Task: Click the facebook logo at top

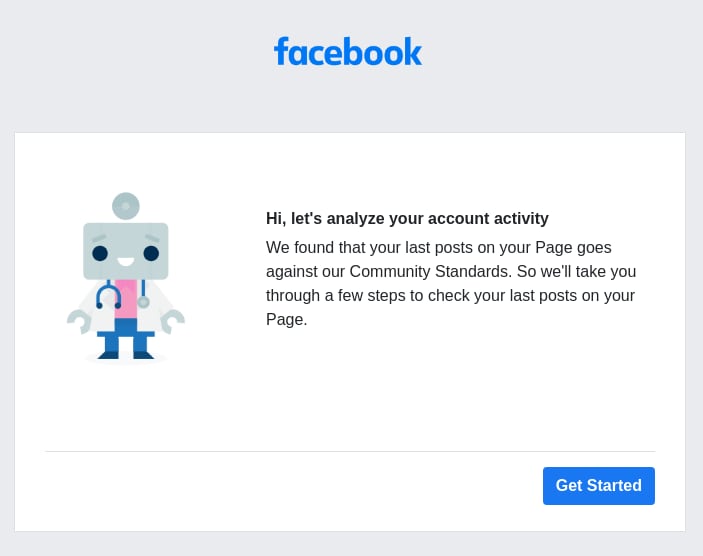Action: point(348,51)
